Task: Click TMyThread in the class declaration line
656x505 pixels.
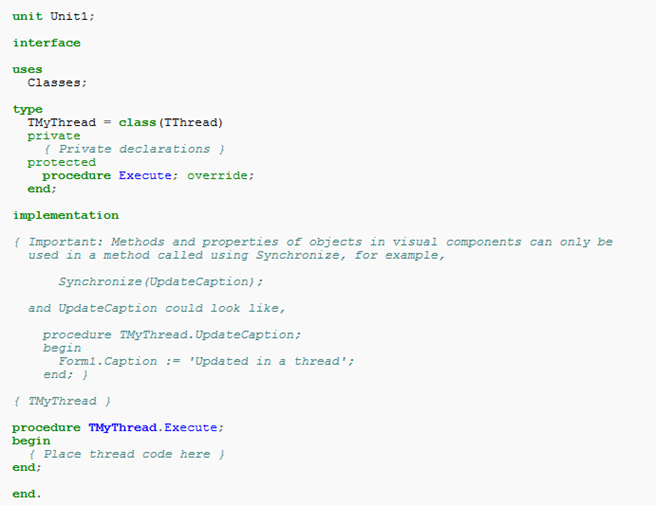Action: tap(62, 122)
